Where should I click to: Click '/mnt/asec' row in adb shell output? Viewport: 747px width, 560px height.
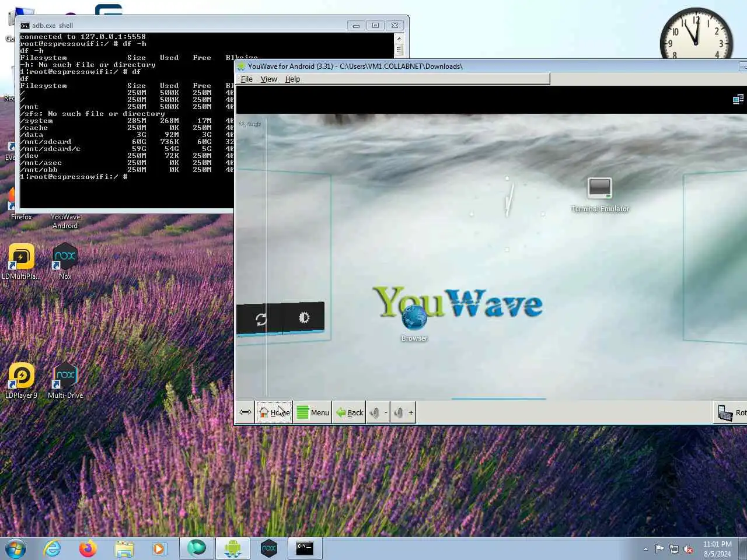127,163
